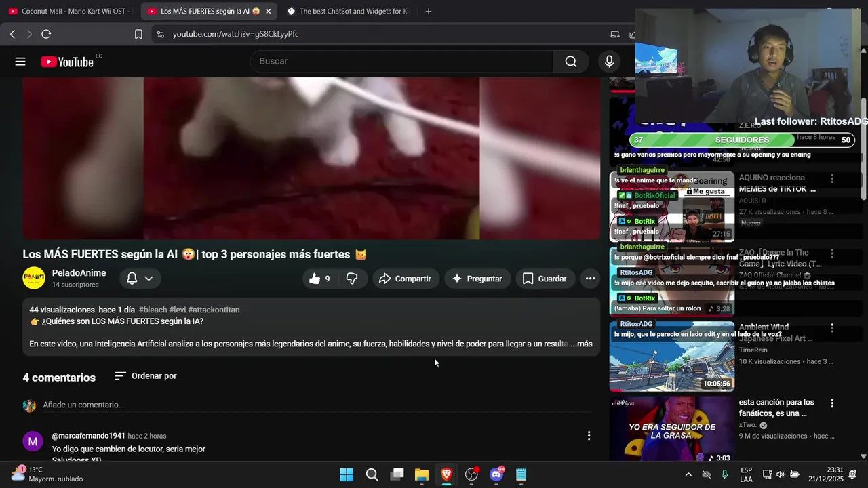Open TimeRein channel name

pos(753,350)
